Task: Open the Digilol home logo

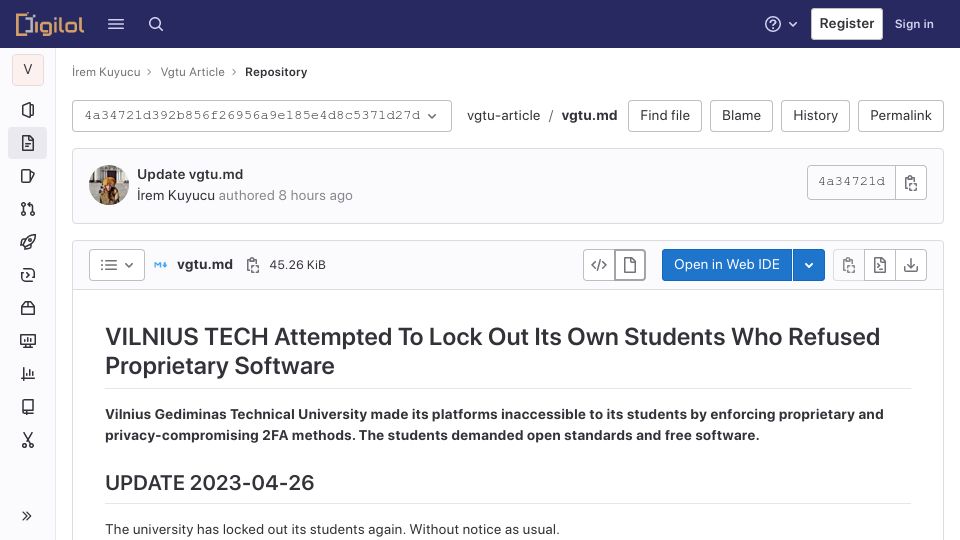Action: 50,24
